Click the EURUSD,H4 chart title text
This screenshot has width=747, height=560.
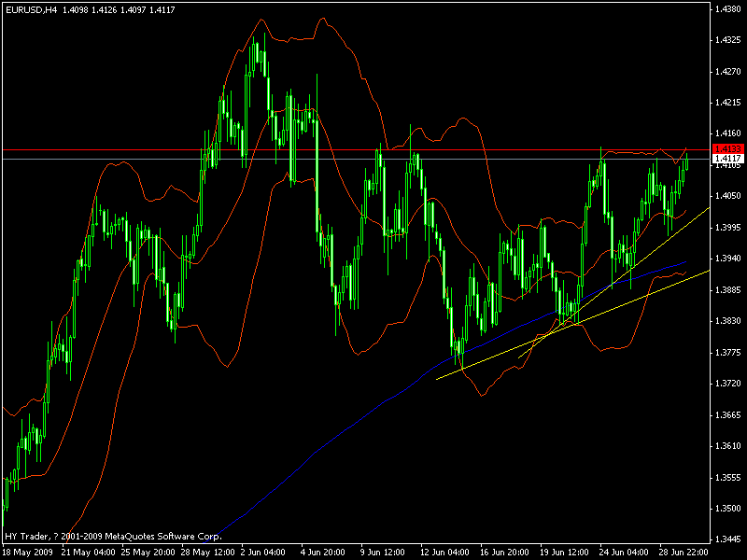pyautogui.click(x=31, y=9)
